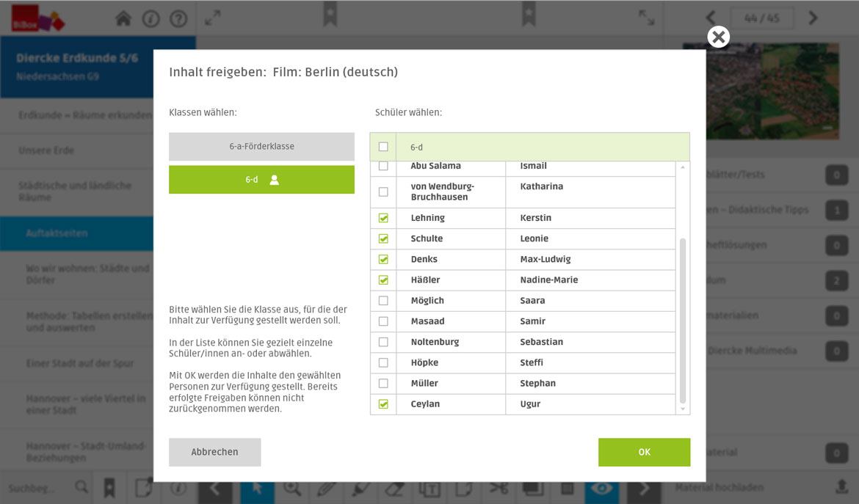
Task: Select the eraser tool in bottom toolbar
Action: tap(394, 488)
